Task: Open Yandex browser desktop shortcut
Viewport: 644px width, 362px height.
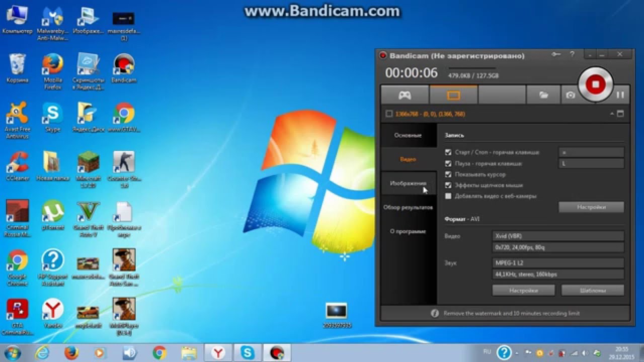Action: pos(53,313)
